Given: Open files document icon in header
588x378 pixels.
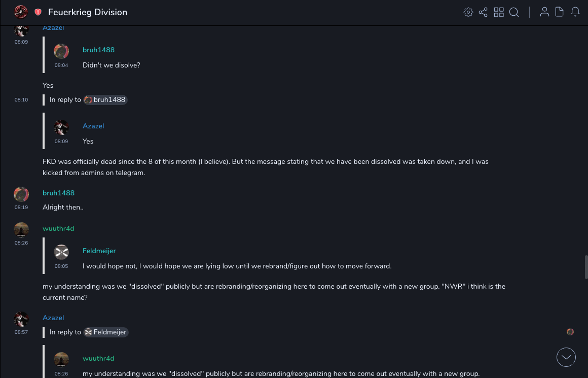Looking at the screenshot, I should pos(560,12).
